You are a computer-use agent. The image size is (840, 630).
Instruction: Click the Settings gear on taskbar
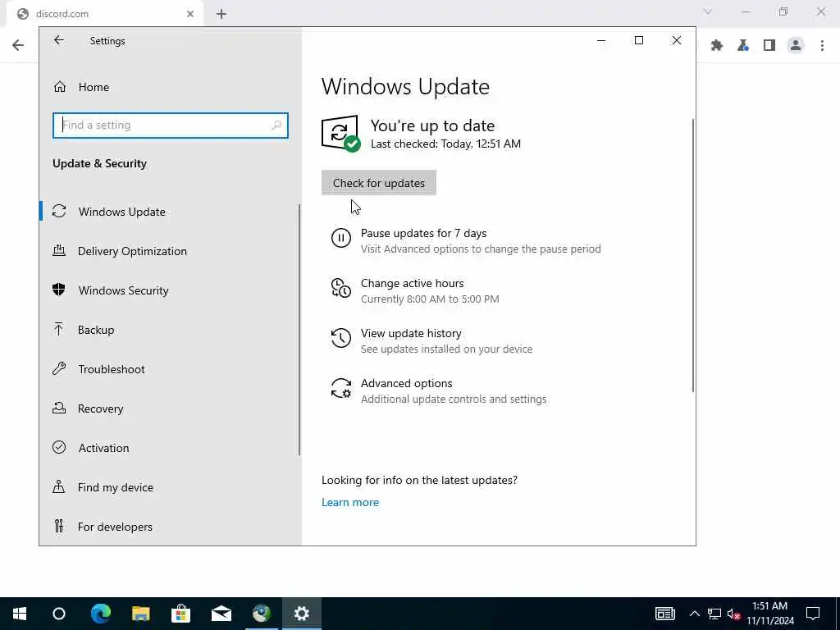pyautogui.click(x=302, y=614)
